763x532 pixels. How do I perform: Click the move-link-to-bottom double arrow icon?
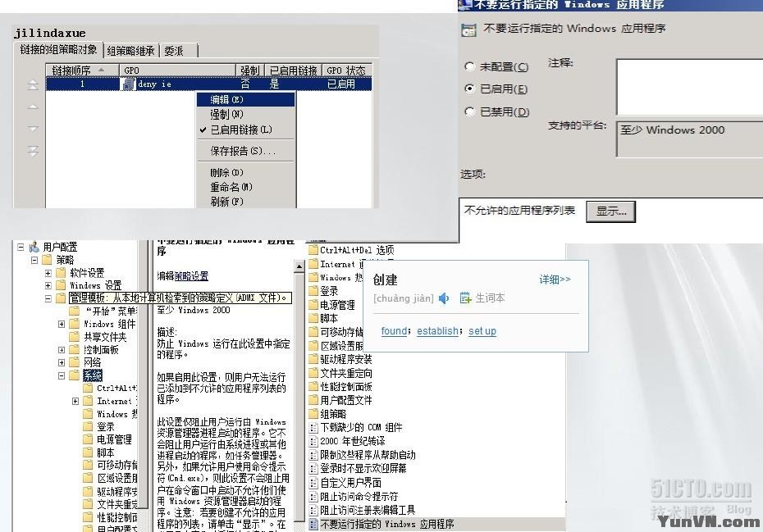coord(33,151)
